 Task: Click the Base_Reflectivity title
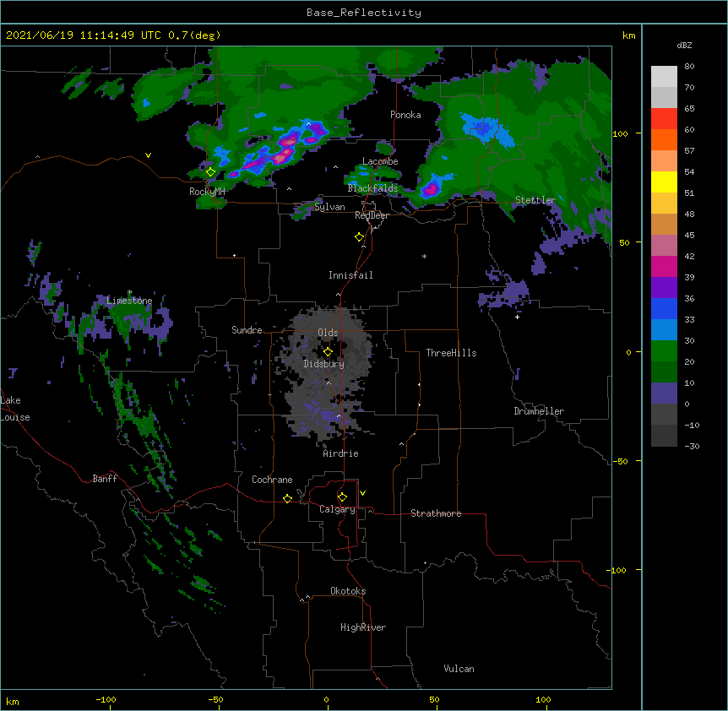point(364,13)
